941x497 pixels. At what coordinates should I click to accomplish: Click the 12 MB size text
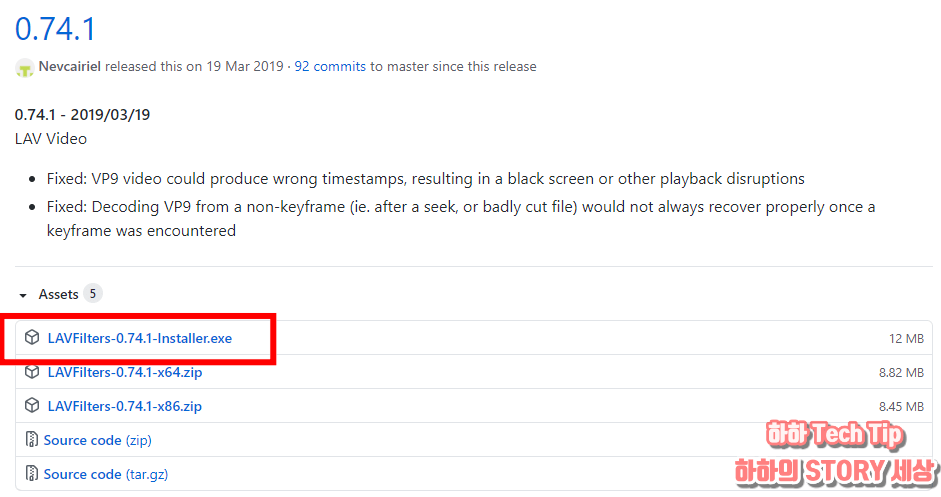click(906, 339)
